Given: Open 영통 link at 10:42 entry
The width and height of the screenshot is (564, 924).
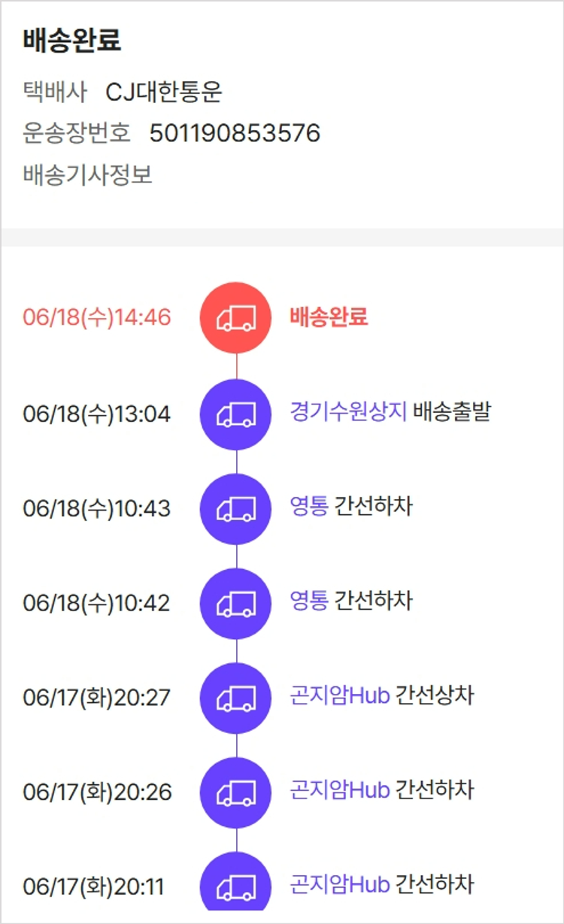Looking at the screenshot, I should [308, 601].
